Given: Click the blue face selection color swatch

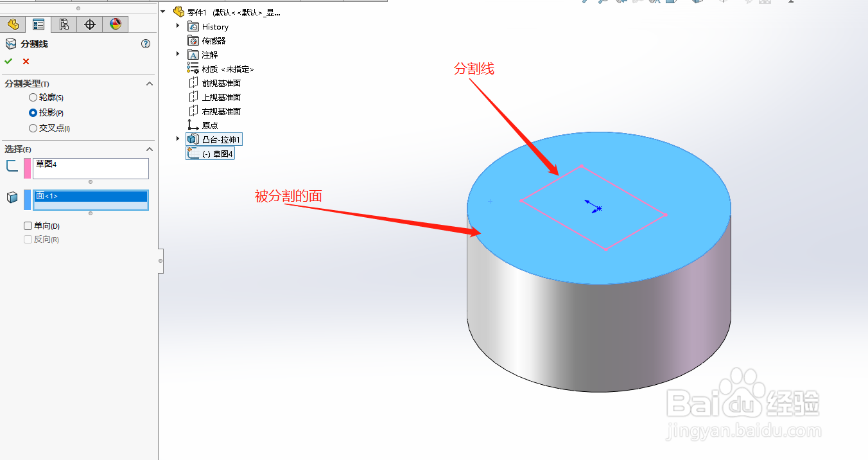Looking at the screenshot, I should [27, 200].
